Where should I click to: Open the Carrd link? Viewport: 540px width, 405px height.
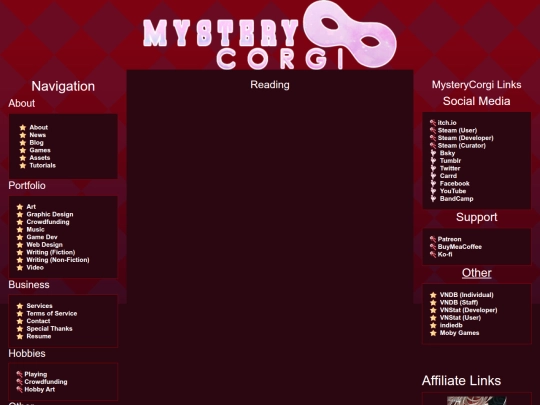(448, 176)
